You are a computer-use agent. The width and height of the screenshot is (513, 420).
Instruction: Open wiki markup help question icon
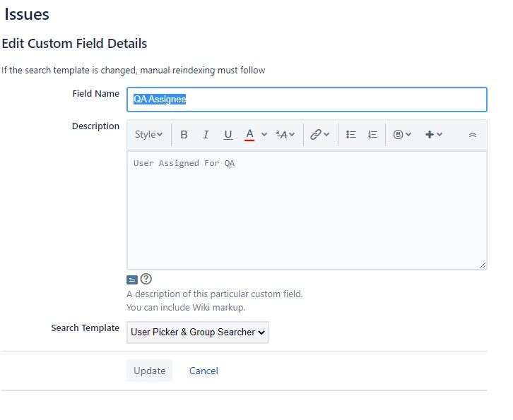146,279
